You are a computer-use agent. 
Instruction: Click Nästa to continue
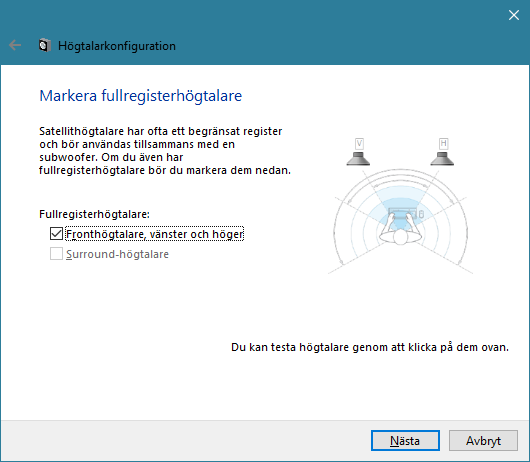tap(405, 440)
